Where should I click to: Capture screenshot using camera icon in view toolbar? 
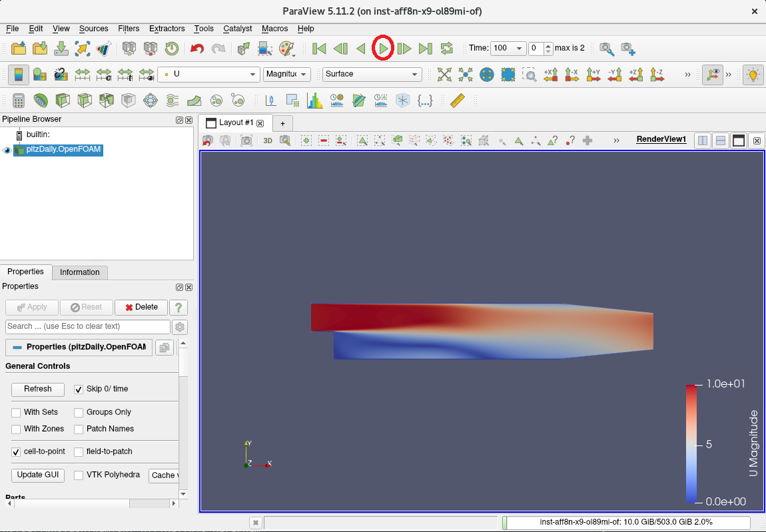point(246,140)
